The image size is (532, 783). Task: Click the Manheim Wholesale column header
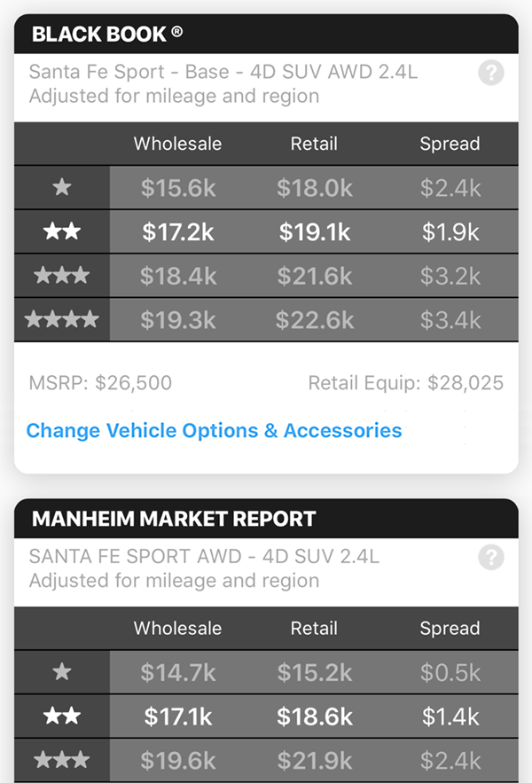tap(177, 628)
